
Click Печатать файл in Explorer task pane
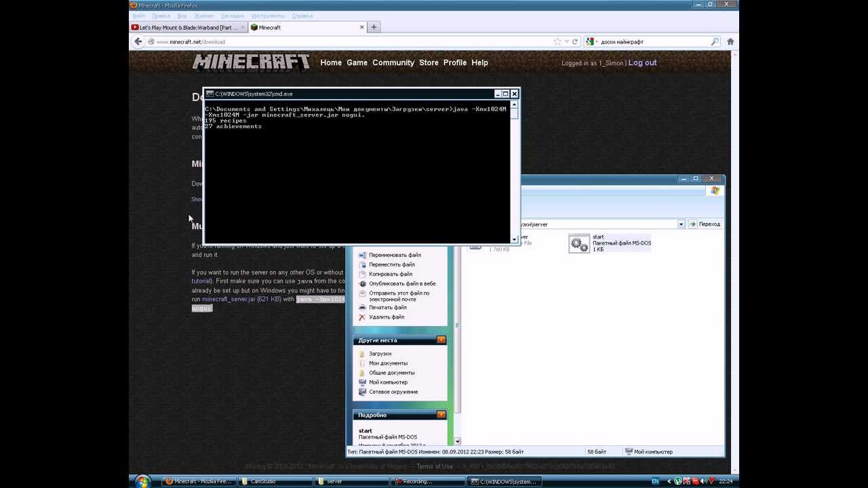[382, 307]
